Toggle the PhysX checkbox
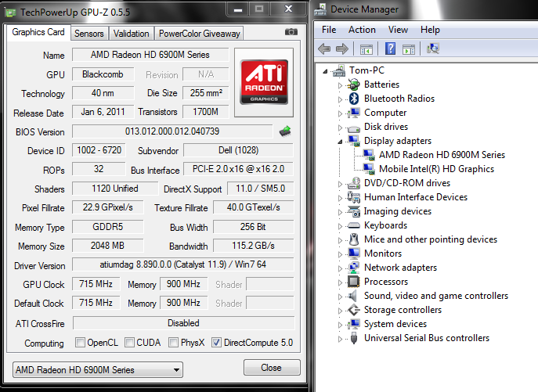Viewport: 538px width, 392px height. click(x=173, y=342)
